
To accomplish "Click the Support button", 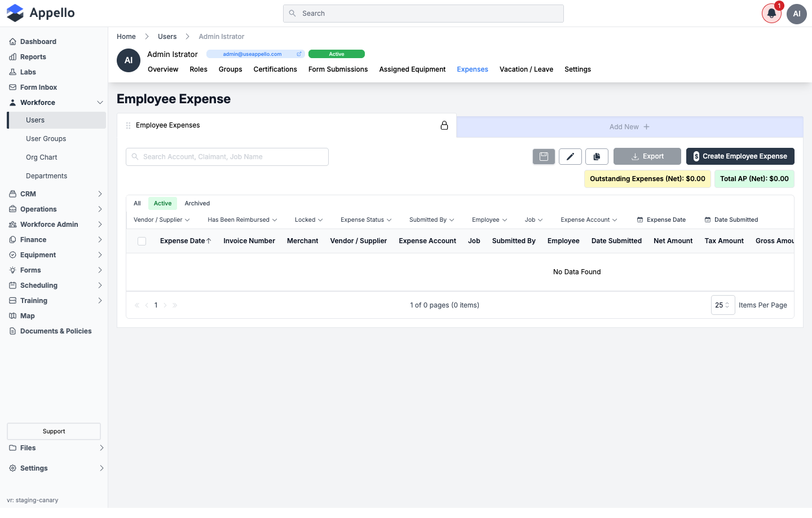I will click(54, 431).
